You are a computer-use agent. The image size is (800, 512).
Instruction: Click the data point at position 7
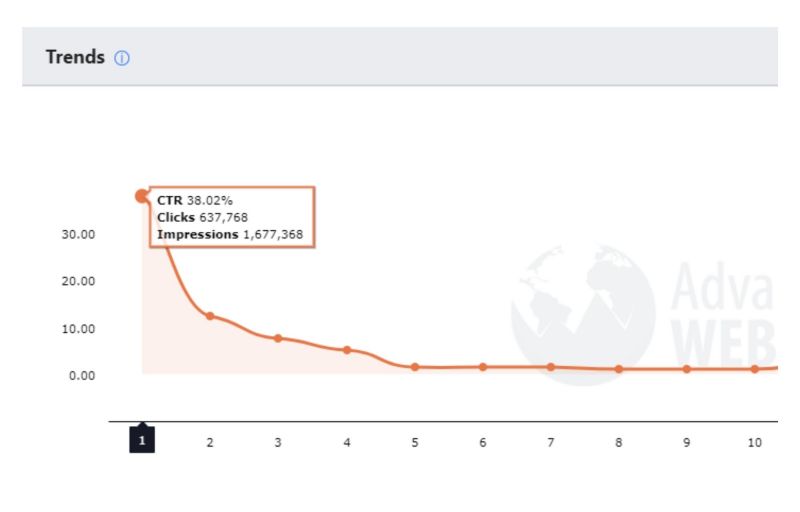pos(551,367)
